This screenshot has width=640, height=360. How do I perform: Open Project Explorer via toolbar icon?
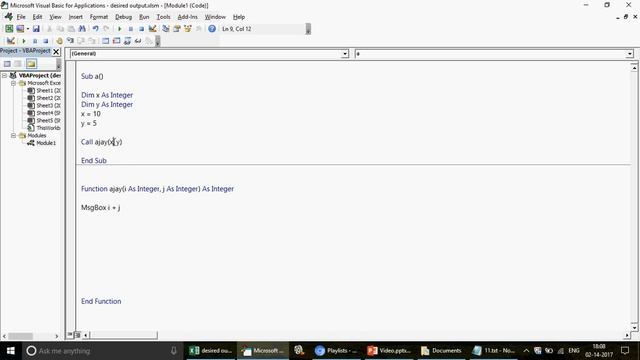click(x=166, y=29)
